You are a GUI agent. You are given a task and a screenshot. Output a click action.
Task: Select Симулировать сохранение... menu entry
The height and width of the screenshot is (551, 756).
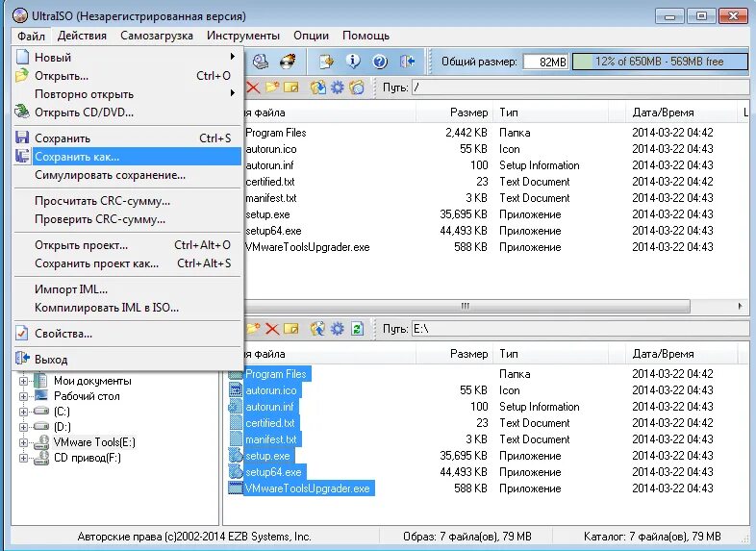click(127, 175)
